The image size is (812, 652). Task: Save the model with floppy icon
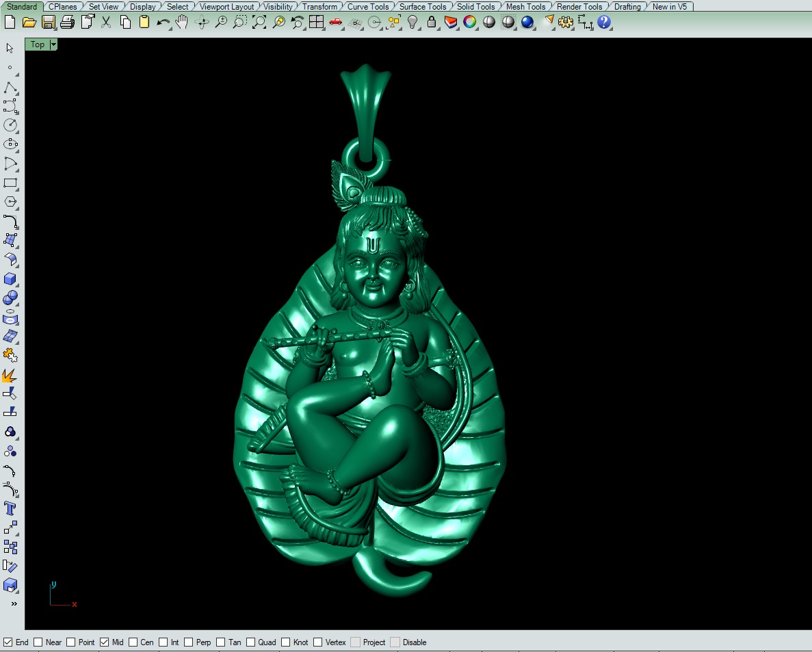48,23
